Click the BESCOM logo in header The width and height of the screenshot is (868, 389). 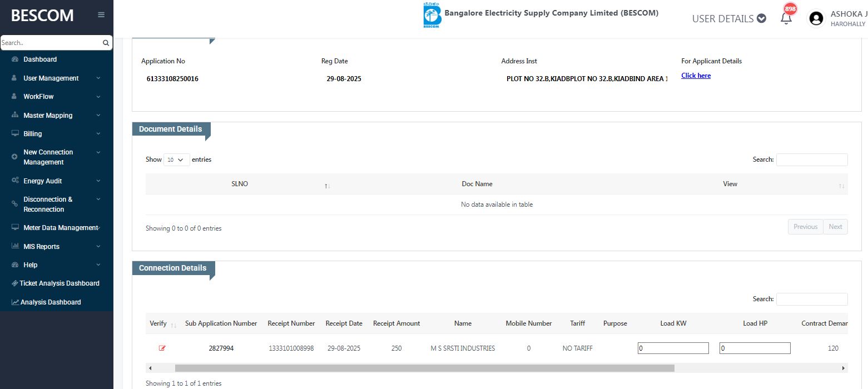pos(431,15)
